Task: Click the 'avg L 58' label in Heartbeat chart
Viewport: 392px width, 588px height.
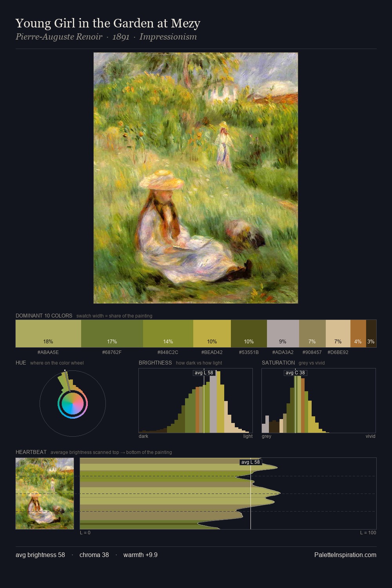Action: tap(250, 462)
